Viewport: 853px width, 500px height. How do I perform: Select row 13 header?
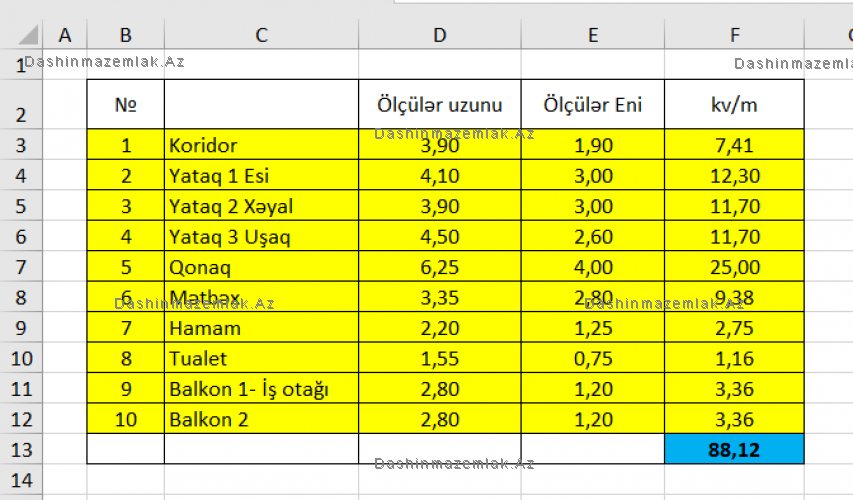pyautogui.click(x=21, y=449)
